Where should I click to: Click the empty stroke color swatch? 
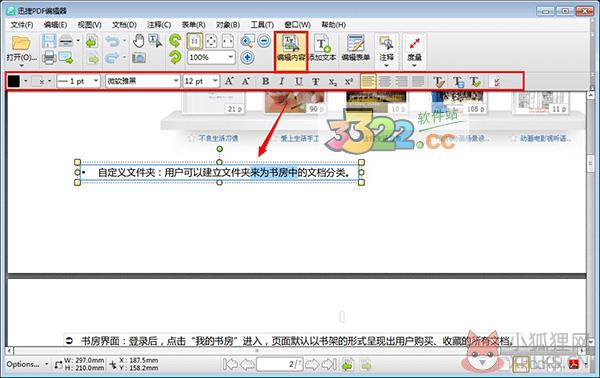click(x=37, y=81)
